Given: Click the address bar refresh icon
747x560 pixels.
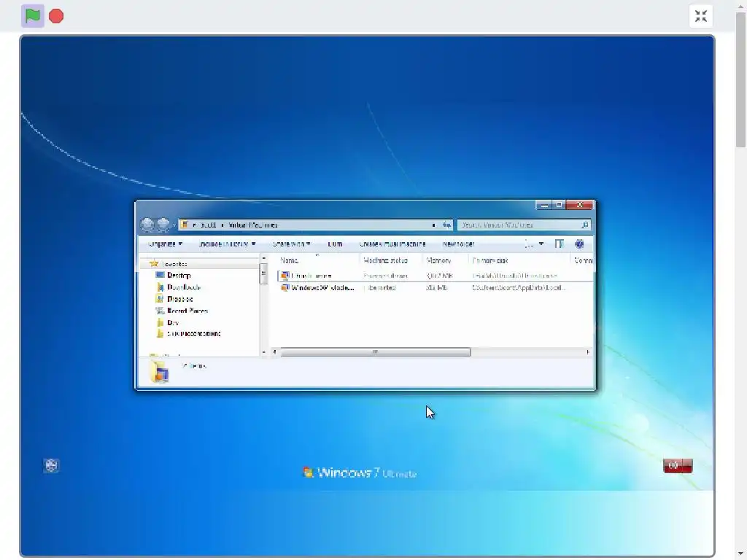Looking at the screenshot, I should point(447,225).
